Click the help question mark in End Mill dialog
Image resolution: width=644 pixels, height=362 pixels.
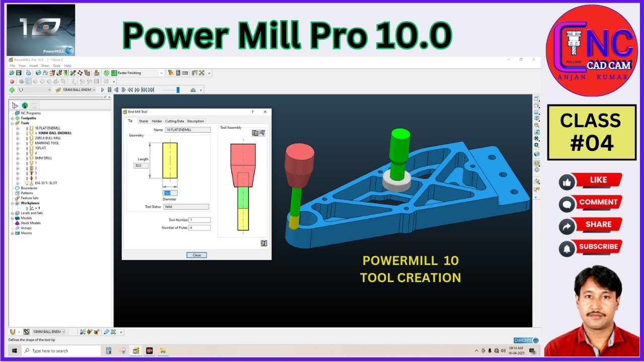[253, 112]
